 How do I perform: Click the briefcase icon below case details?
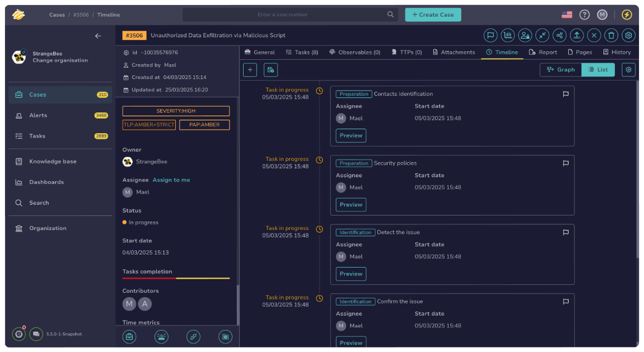coord(130,337)
